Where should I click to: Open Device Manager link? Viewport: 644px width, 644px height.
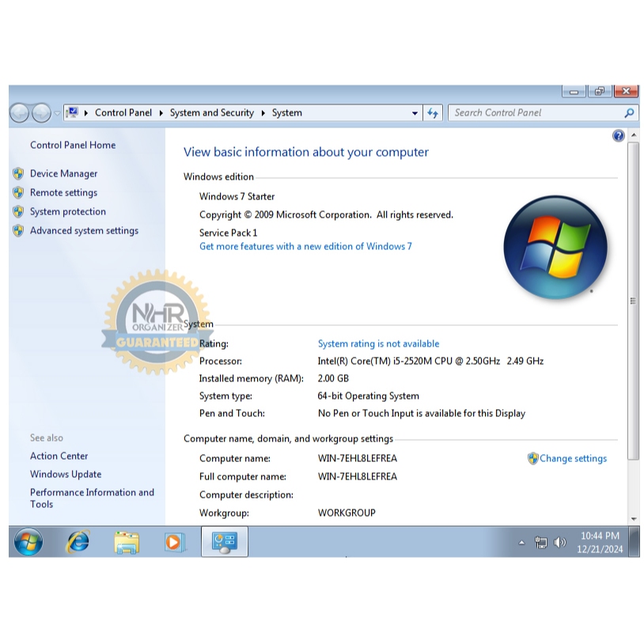tap(63, 173)
